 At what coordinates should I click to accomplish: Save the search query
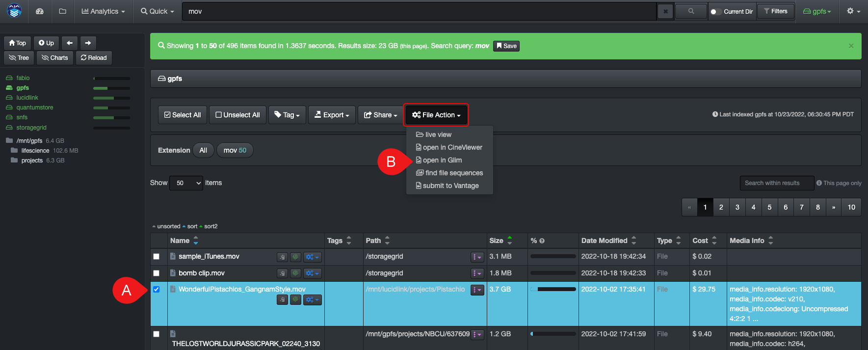[506, 46]
